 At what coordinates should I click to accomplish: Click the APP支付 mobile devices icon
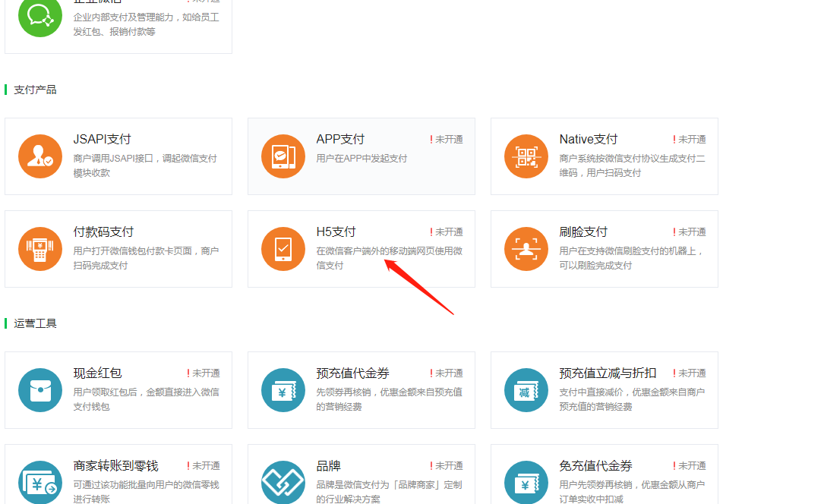click(x=283, y=156)
